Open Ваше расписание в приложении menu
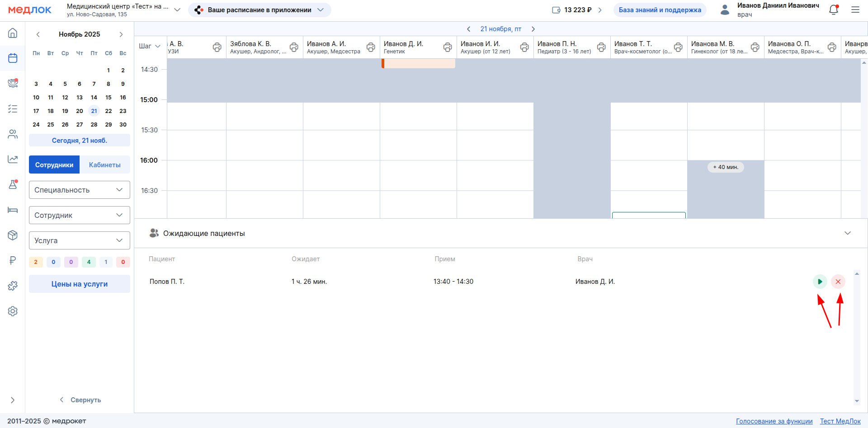 click(x=259, y=10)
